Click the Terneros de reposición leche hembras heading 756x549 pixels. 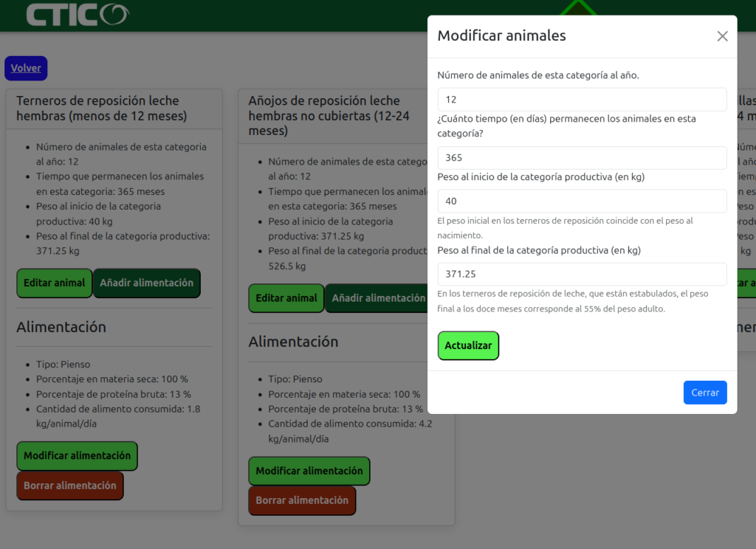click(x=102, y=108)
